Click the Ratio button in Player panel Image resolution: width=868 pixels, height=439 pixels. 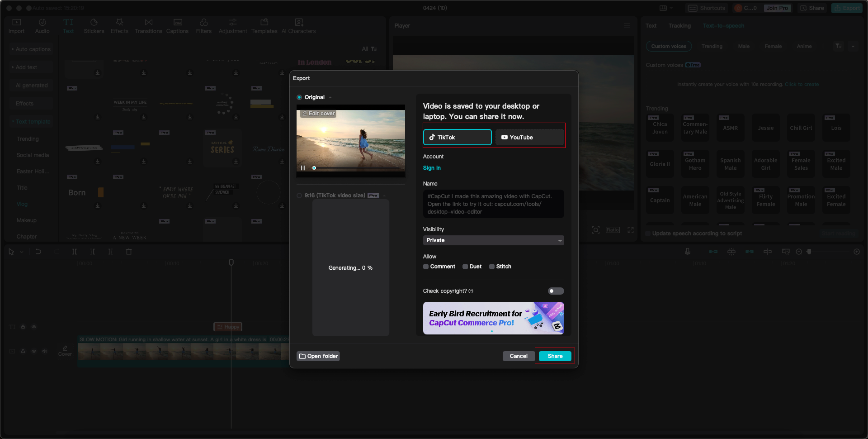[x=613, y=230]
